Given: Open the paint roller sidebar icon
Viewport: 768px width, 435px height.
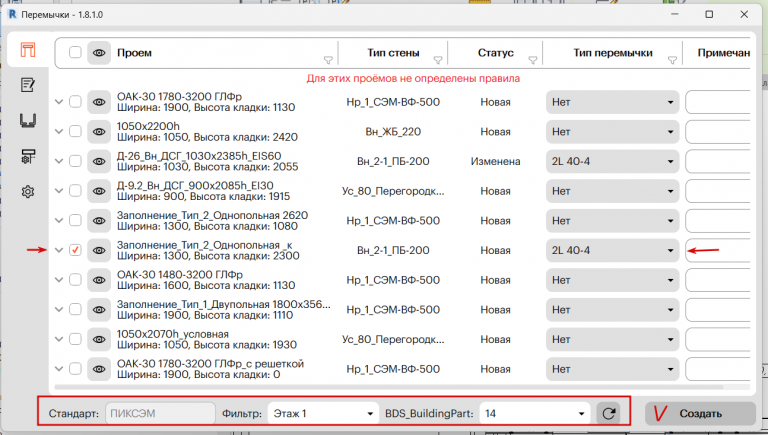Looking at the screenshot, I should coord(28,156).
